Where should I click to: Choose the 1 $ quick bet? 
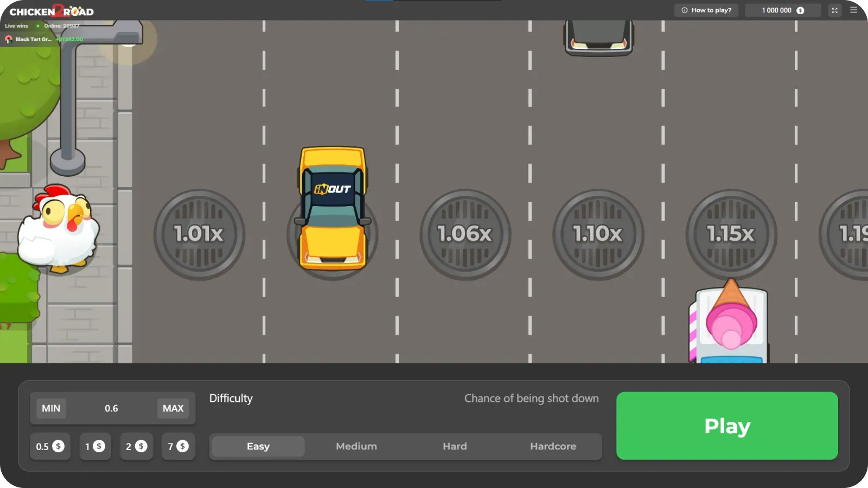[95, 446]
